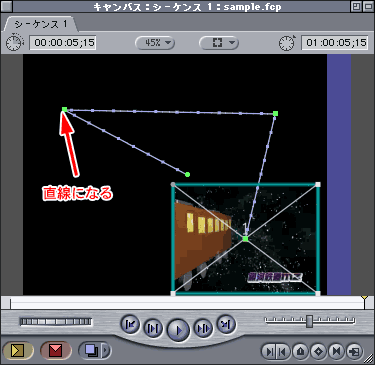
Task: Open the view mode pop-up menu
Action: click(219, 43)
